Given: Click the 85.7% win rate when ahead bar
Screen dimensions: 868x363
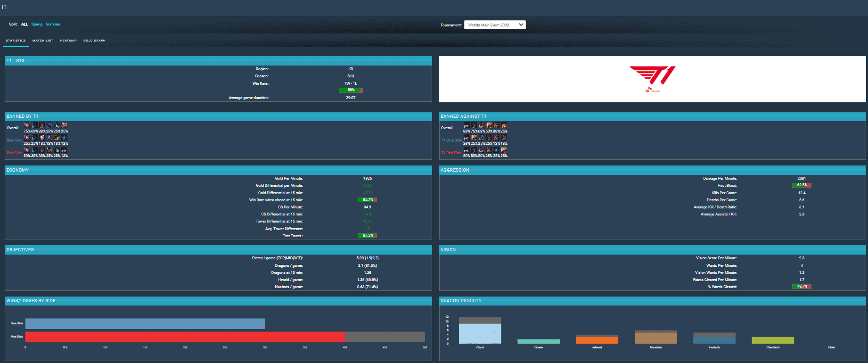Looking at the screenshot, I should 368,200.
